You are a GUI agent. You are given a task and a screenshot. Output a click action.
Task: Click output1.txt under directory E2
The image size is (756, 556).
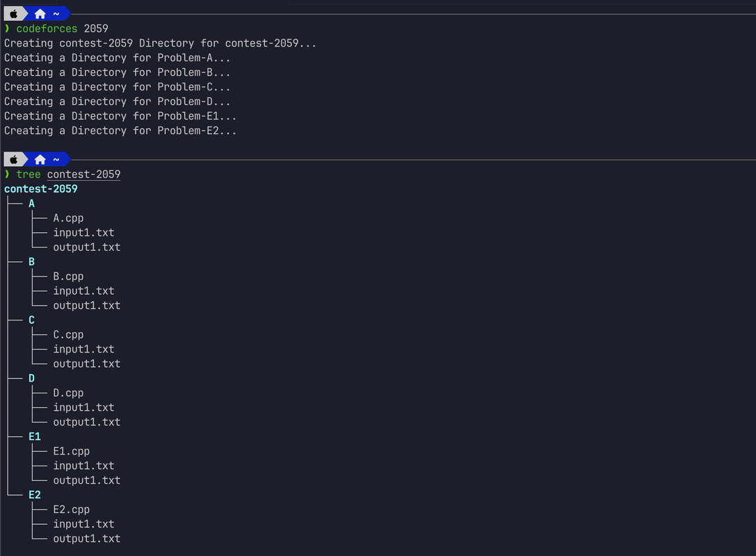(x=87, y=539)
